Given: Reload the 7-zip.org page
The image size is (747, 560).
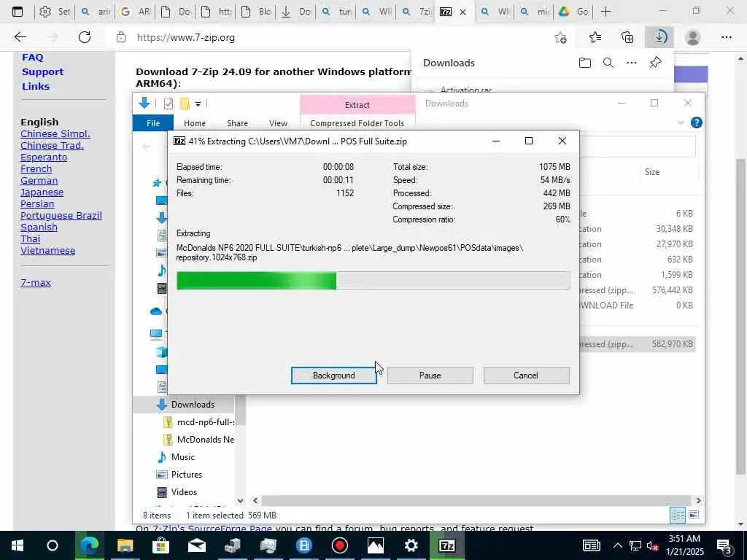Looking at the screenshot, I should click(x=85, y=37).
